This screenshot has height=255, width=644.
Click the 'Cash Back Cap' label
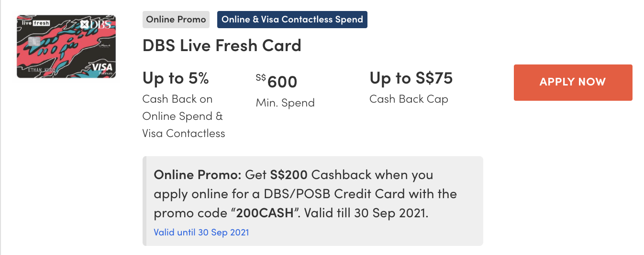click(x=409, y=99)
